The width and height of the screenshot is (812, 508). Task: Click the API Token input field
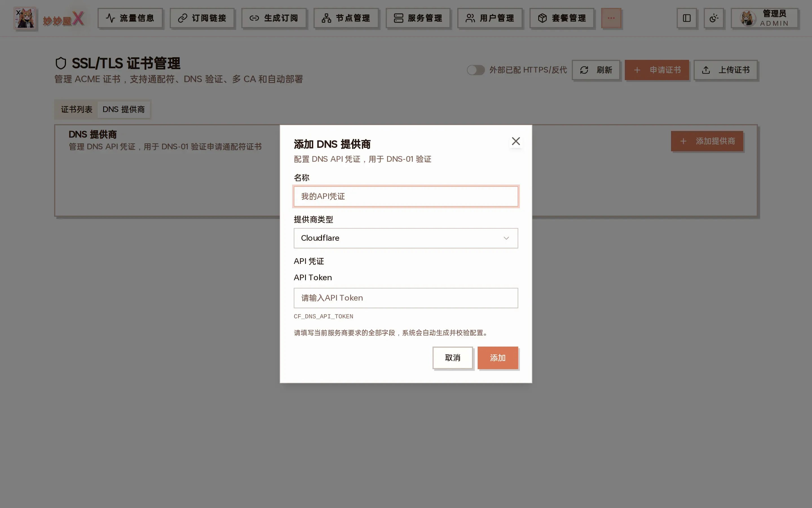click(x=406, y=298)
